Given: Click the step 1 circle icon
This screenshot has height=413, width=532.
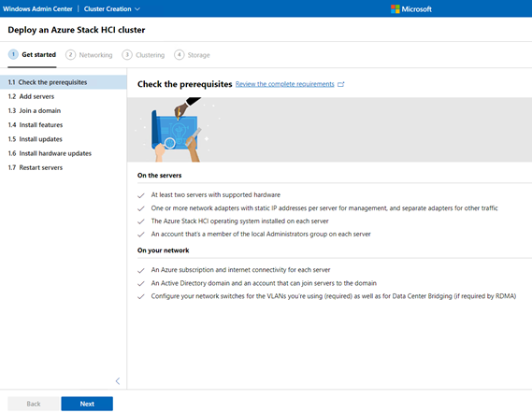Looking at the screenshot, I should pos(13,54).
